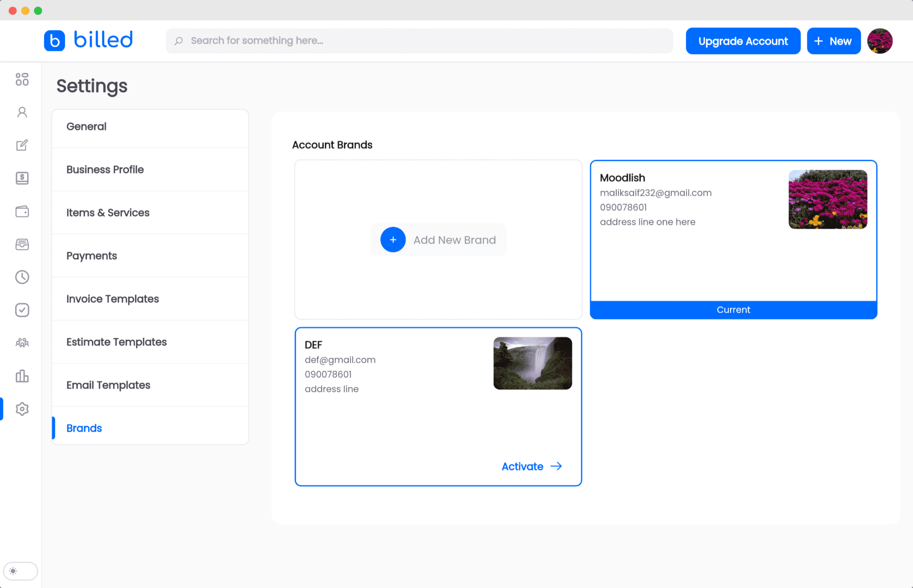Open the profile avatar at top right
Viewport: 913px width, 588px height.
coord(880,41)
